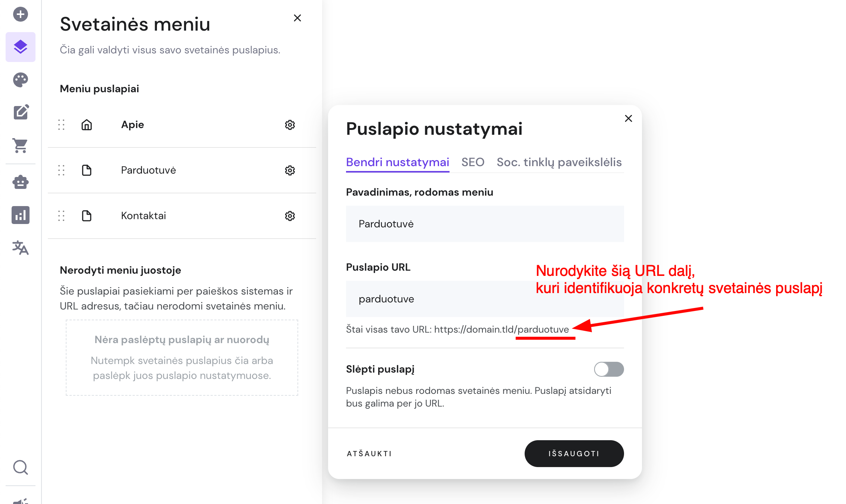Open the pages and navigation layers icon
The height and width of the screenshot is (504, 846).
point(21,47)
